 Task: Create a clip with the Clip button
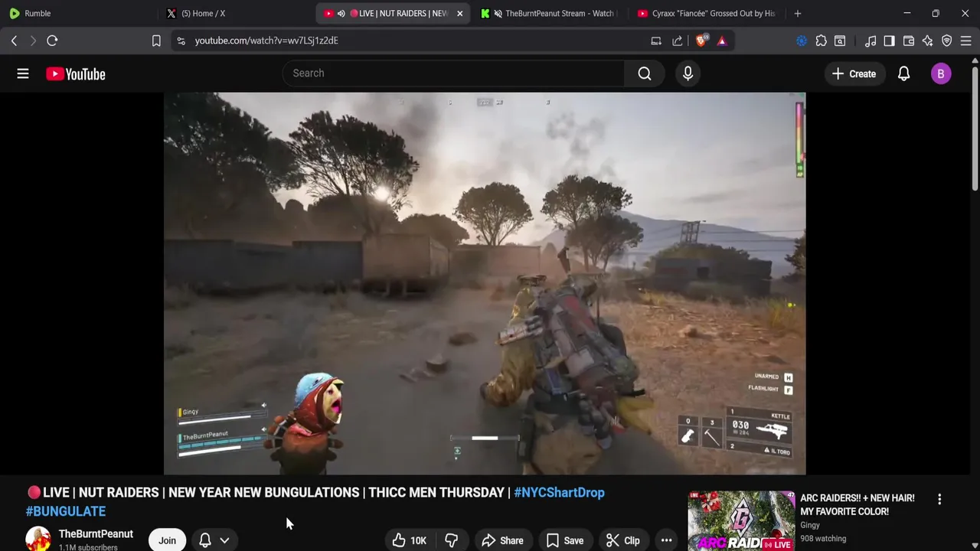point(623,540)
